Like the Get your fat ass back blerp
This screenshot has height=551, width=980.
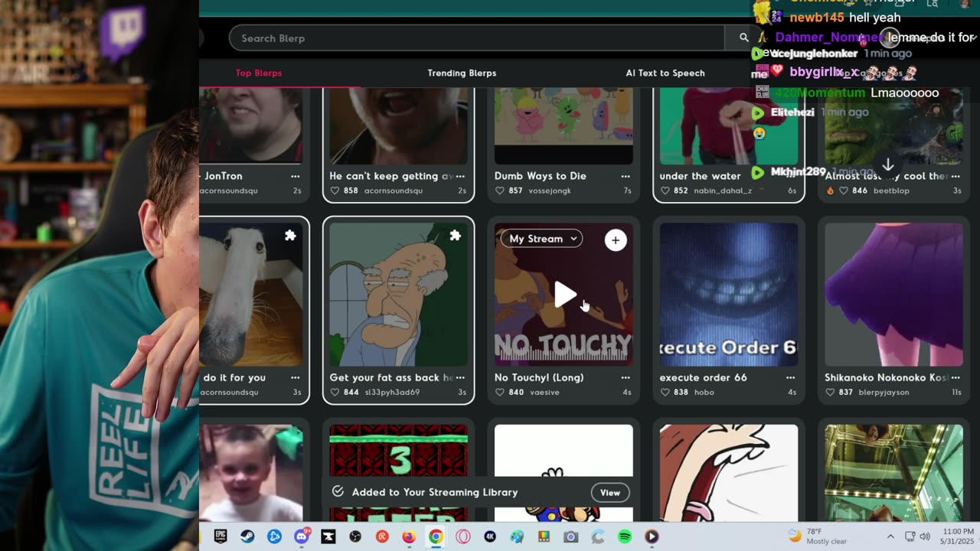(335, 392)
